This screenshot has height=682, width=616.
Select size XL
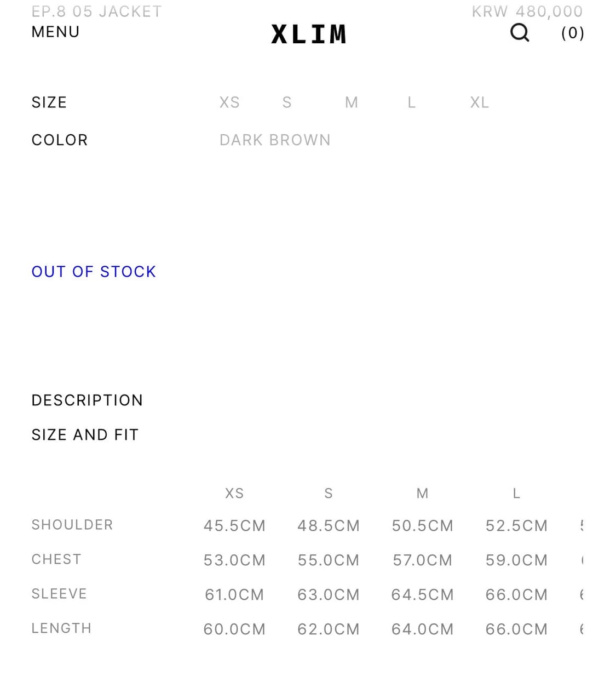479,102
